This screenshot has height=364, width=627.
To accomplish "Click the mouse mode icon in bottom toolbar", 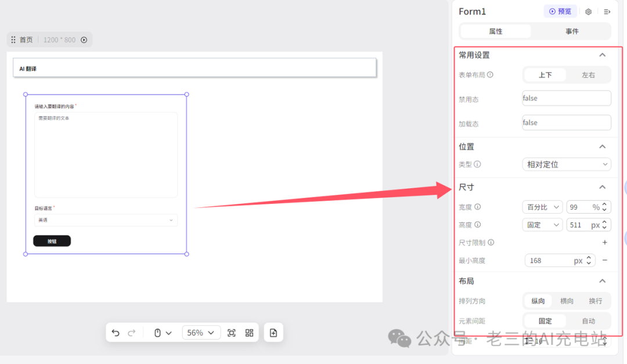I will (157, 333).
